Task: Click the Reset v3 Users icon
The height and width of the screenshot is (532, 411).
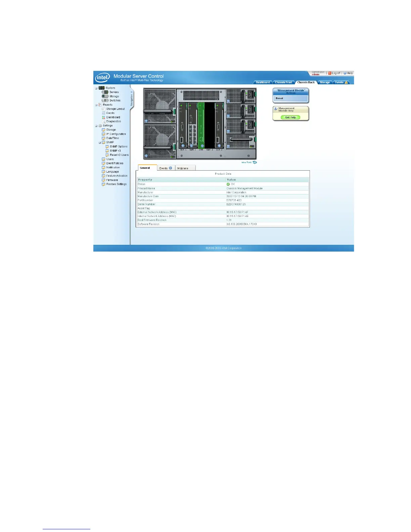Action: [107, 155]
